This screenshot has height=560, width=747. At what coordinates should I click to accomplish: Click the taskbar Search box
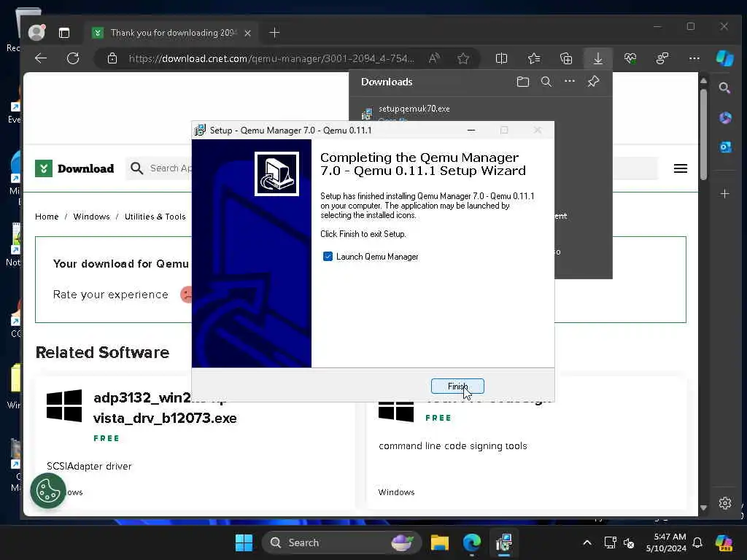pos(341,542)
